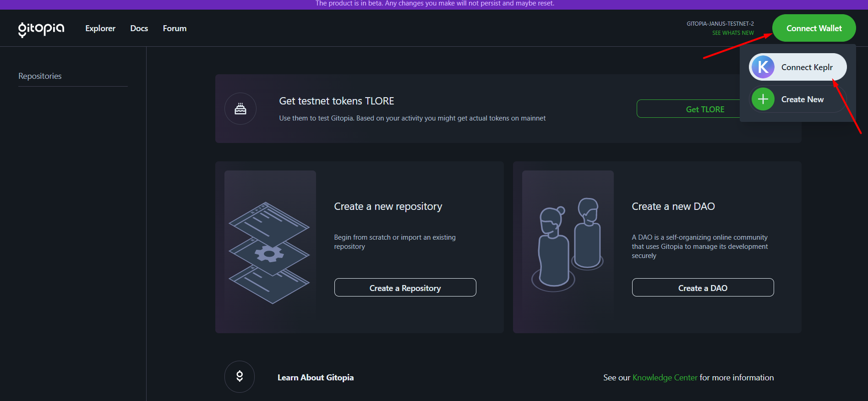The height and width of the screenshot is (401, 868).
Task: Open the SEE WHATS NEW link
Action: (x=733, y=33)
